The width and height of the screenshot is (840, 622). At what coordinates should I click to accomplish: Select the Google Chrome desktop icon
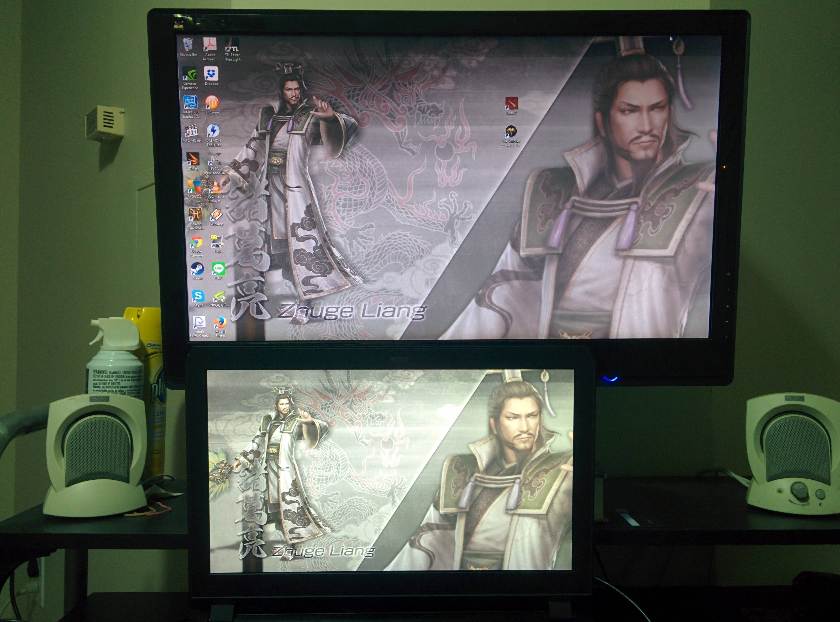(x=196, y=246)
